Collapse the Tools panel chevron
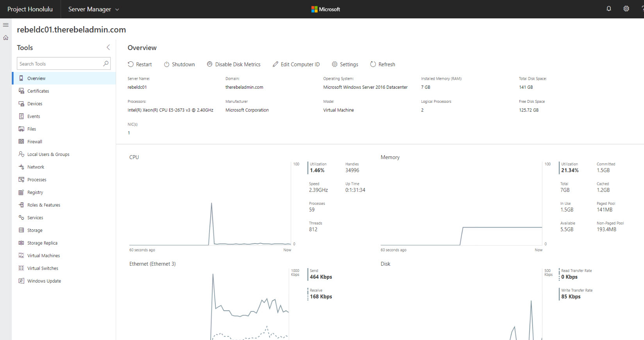This screenshot has height=340, width=644. click(108, 47)
